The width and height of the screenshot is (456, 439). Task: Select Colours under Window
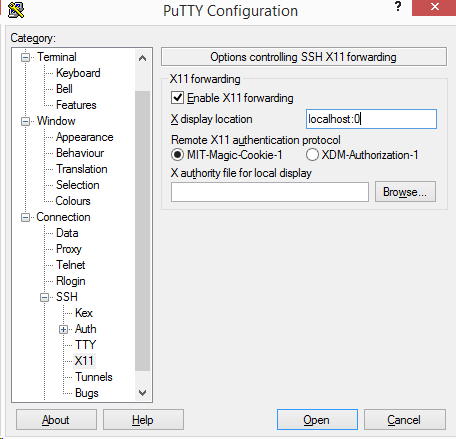73,201
